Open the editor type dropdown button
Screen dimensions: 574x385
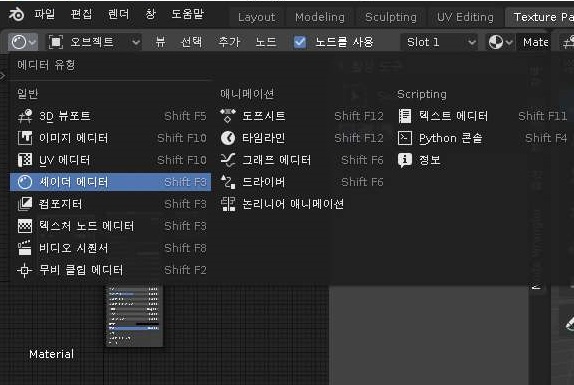23,42
